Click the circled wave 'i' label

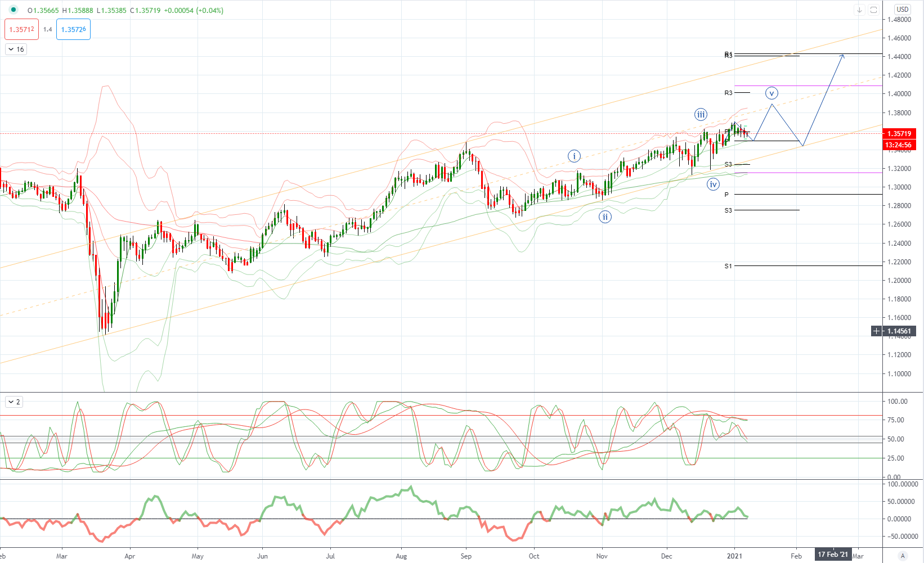pyautogui.click(x=574, y=156)
